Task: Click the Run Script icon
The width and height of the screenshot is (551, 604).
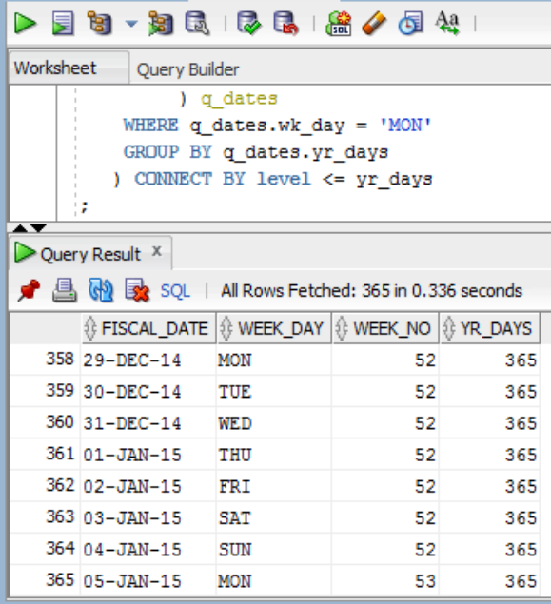Action: [62, 23]
